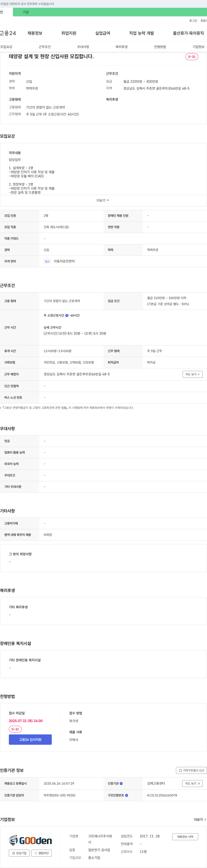Select 근로자수 value 11명

coord(143,851)
